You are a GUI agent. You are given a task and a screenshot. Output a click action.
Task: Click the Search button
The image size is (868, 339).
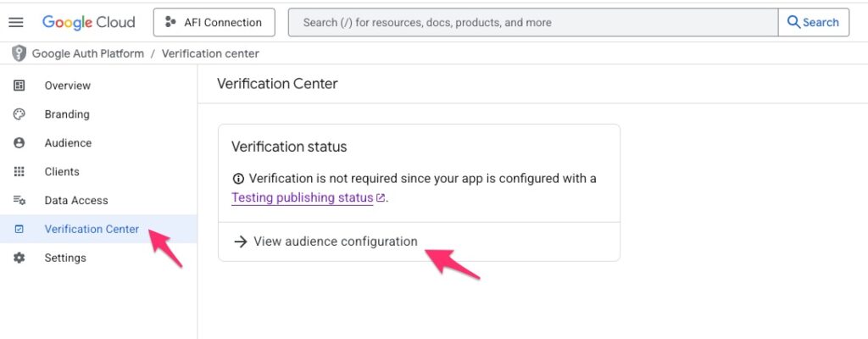[813, 23]
